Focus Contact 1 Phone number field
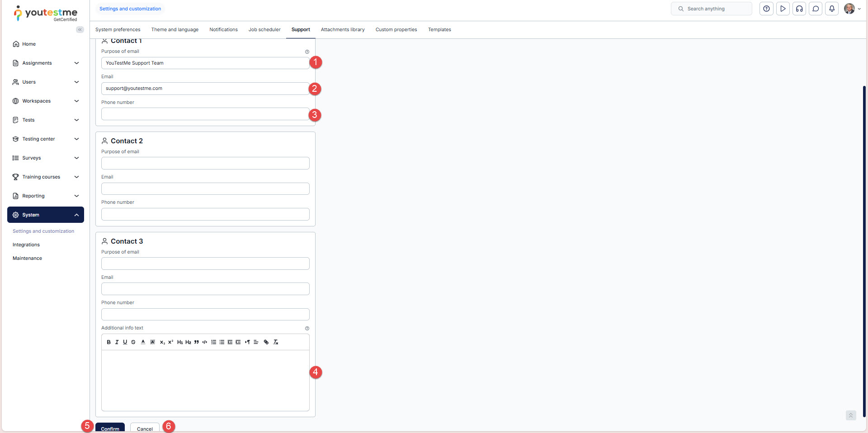 point(205,114)
